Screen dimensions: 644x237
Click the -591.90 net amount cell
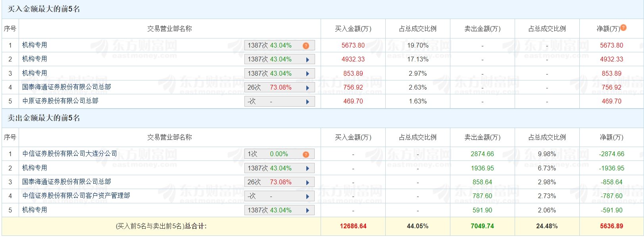pyautogui.click(x=611, y=210)
